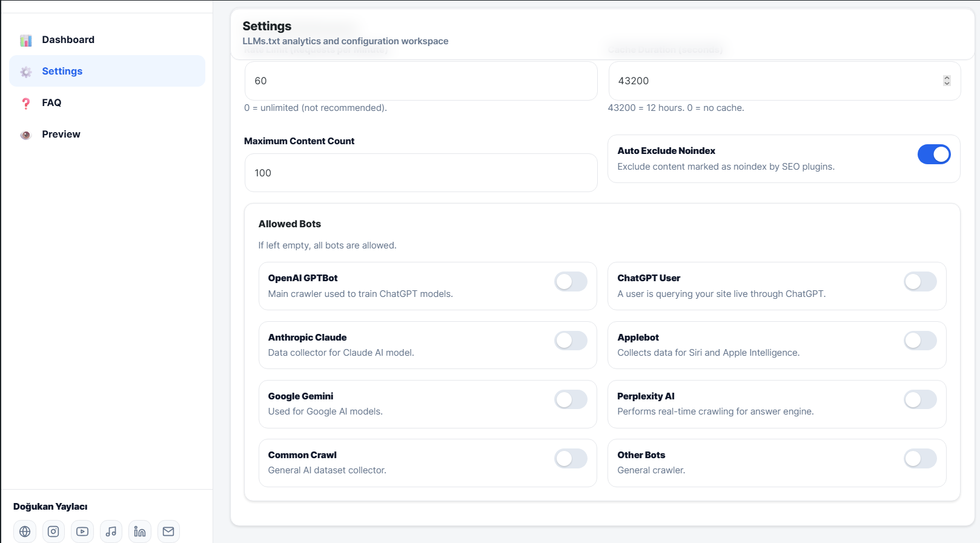Click "Exclude content marked as noindex" description

pyautogui.click(x=726, y=167)
